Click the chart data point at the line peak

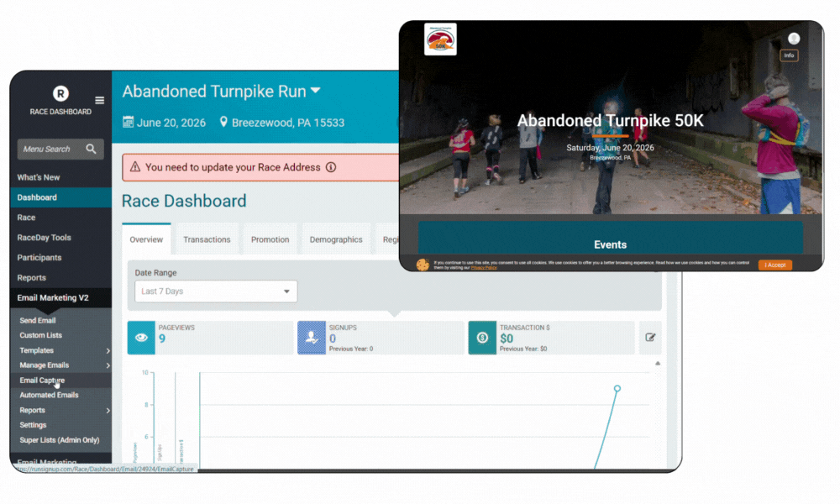(617, 388)
